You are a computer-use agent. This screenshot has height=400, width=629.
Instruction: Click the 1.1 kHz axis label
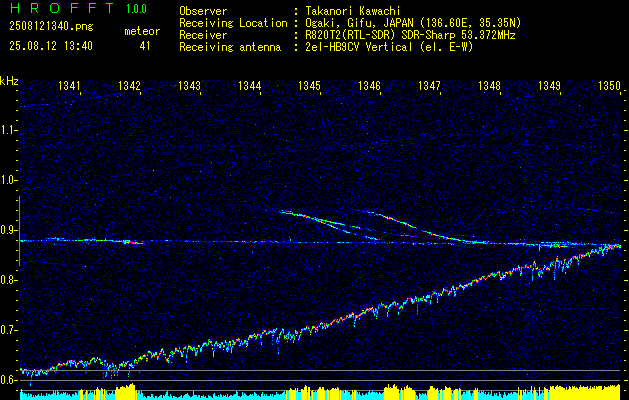[7, 130]
